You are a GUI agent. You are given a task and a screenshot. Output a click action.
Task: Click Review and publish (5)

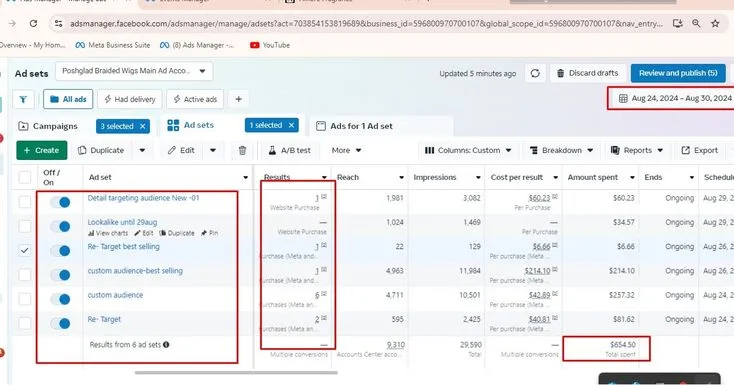tap(678, 73)
